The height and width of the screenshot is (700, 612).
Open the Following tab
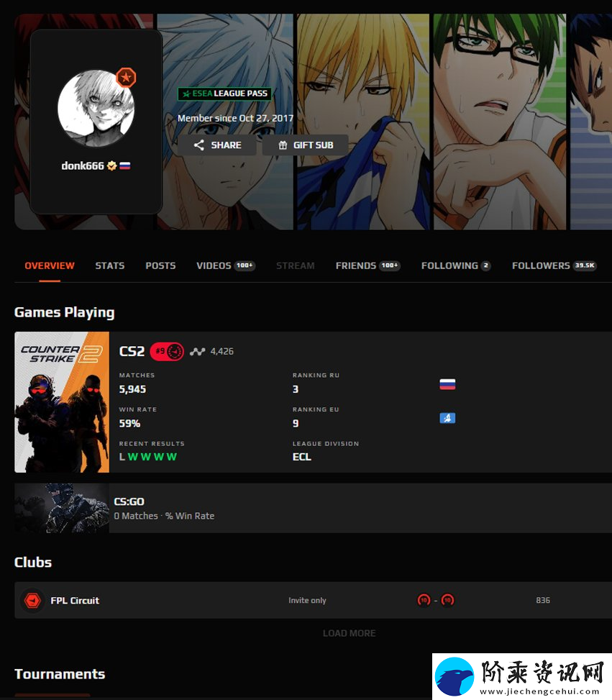point(456,265)
